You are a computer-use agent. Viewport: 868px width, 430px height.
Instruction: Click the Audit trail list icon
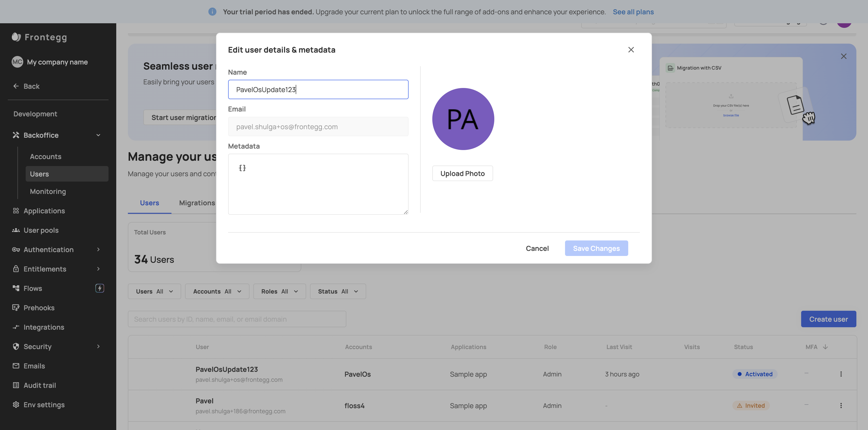pyautogui.click(x=16, y=385)
